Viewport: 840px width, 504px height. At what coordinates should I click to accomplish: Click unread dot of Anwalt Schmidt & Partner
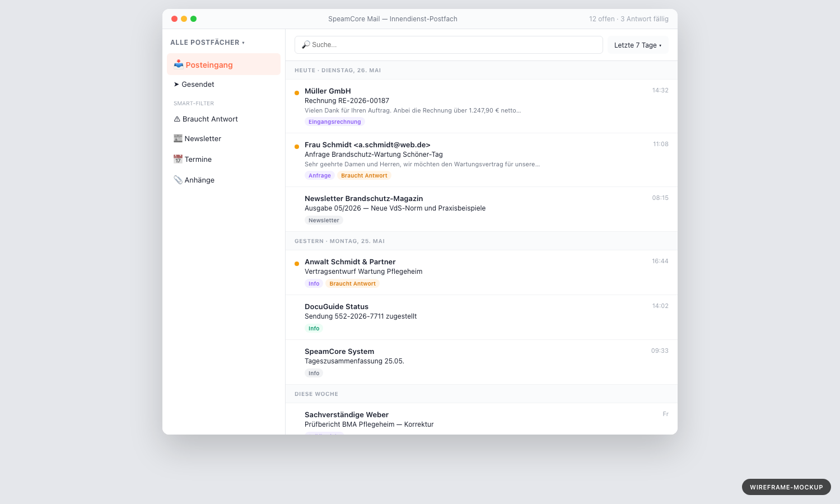point(297,264)
